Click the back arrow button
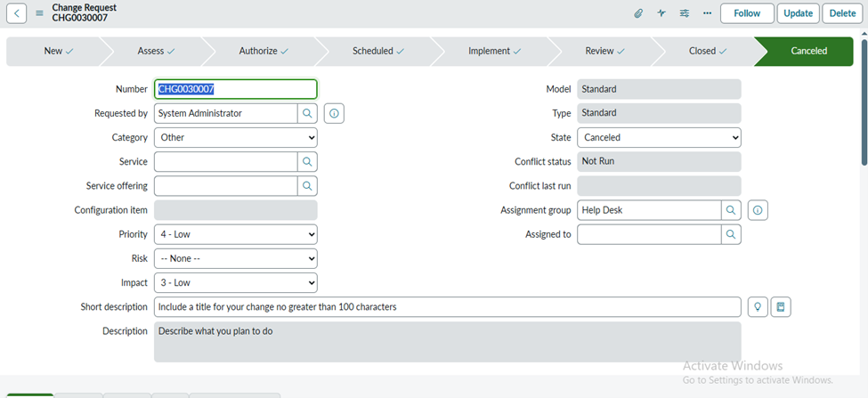Screen dimensions: 868x398 16,13
